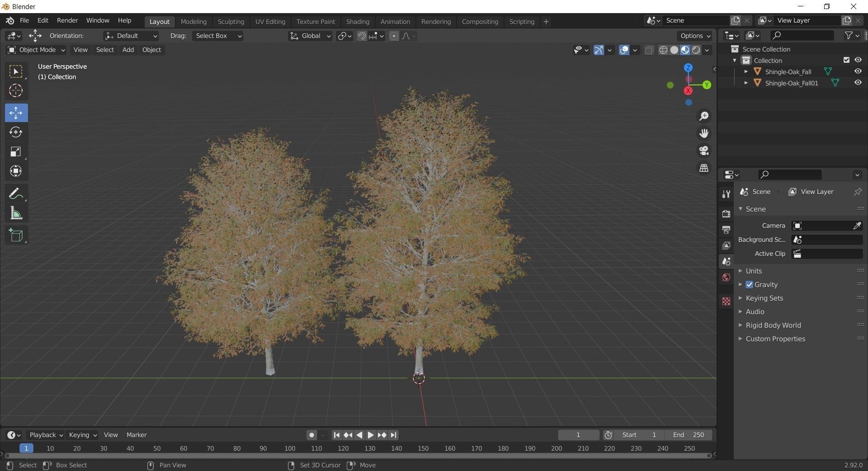Viewport: 868px width, 471px height.
Task: Open Texture properties checker icon
Action: [x=726, y=301]
